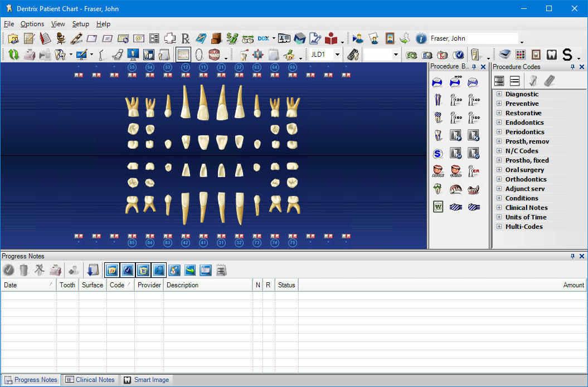The height and width of the screenshot is (387, 588).
Task: Click the full dentures icon in toolbar
Action: (x=215, y=55)
